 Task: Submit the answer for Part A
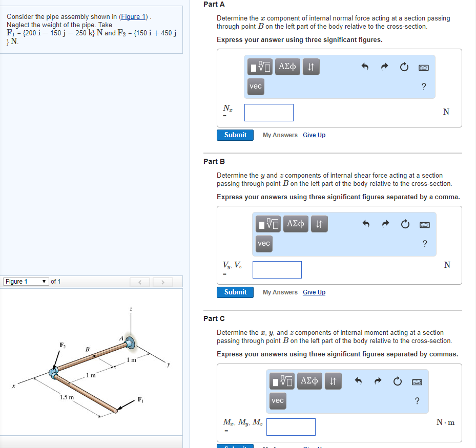click(x=235, y=135)
